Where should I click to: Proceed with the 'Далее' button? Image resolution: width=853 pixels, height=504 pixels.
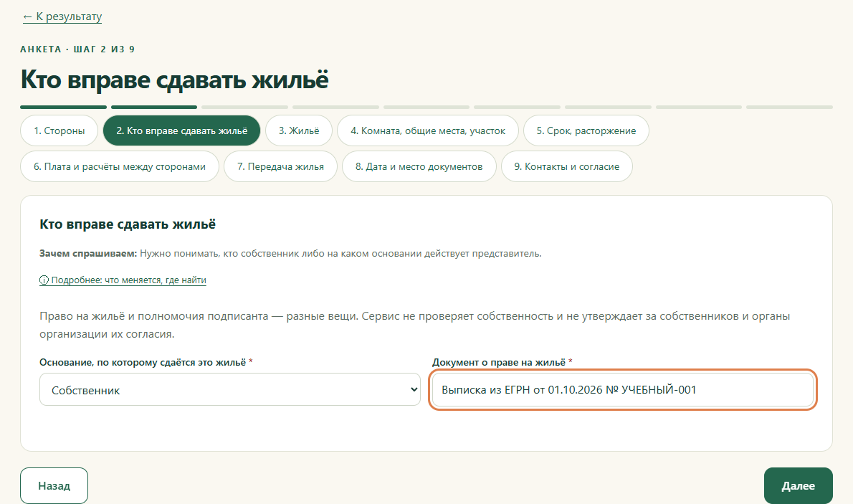[798, 485]
